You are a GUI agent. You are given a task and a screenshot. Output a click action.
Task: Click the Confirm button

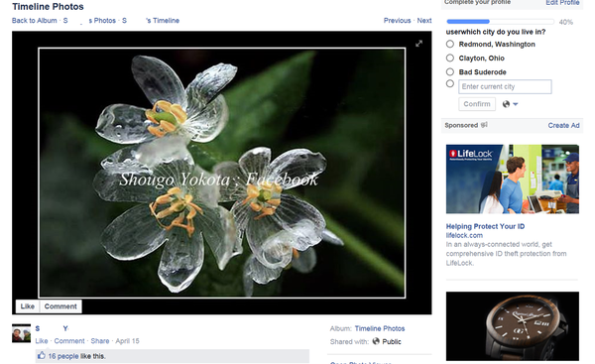[x=477, y=104]
